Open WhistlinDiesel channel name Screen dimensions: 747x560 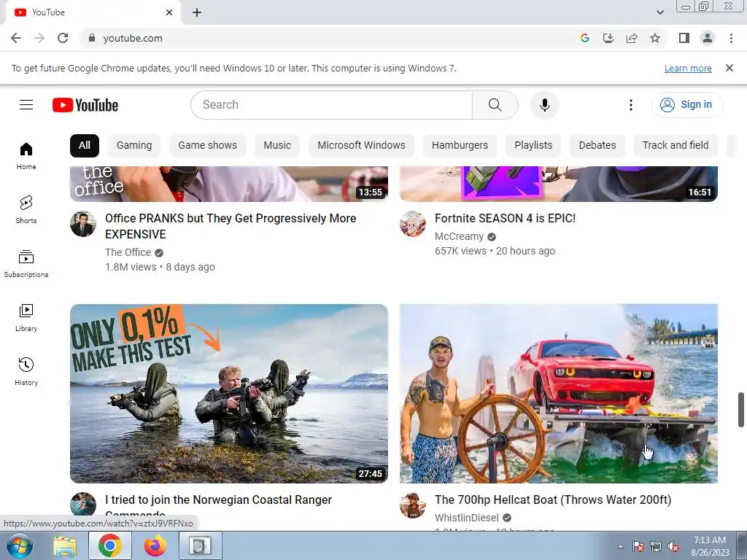coord(467,518)
